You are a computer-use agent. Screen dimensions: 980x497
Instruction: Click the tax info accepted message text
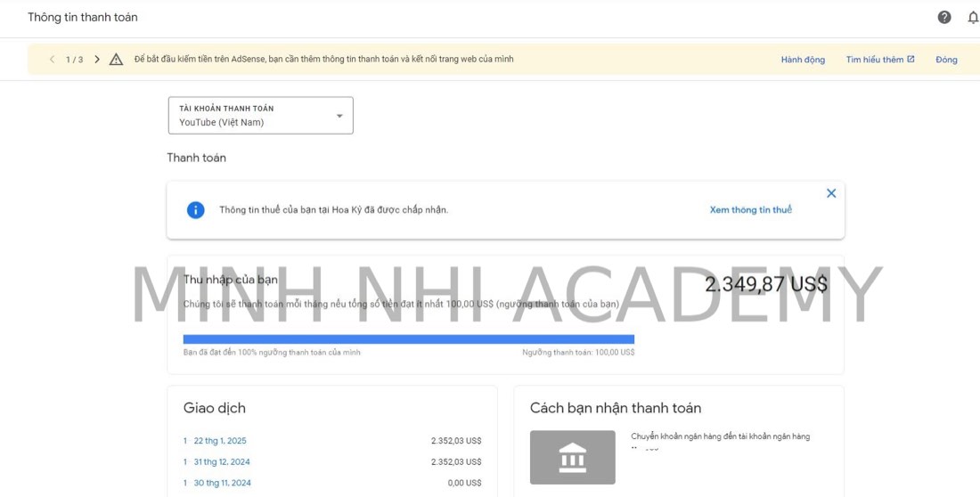pos(334,210)
